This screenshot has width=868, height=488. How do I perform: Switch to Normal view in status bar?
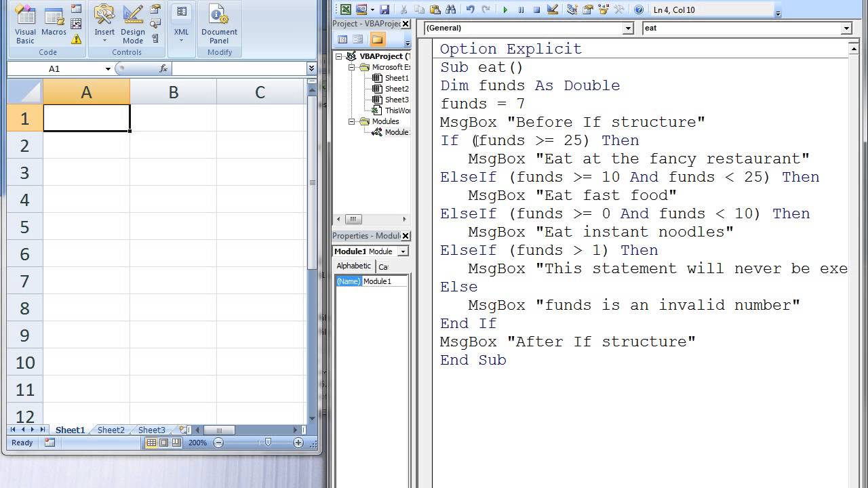151,443
